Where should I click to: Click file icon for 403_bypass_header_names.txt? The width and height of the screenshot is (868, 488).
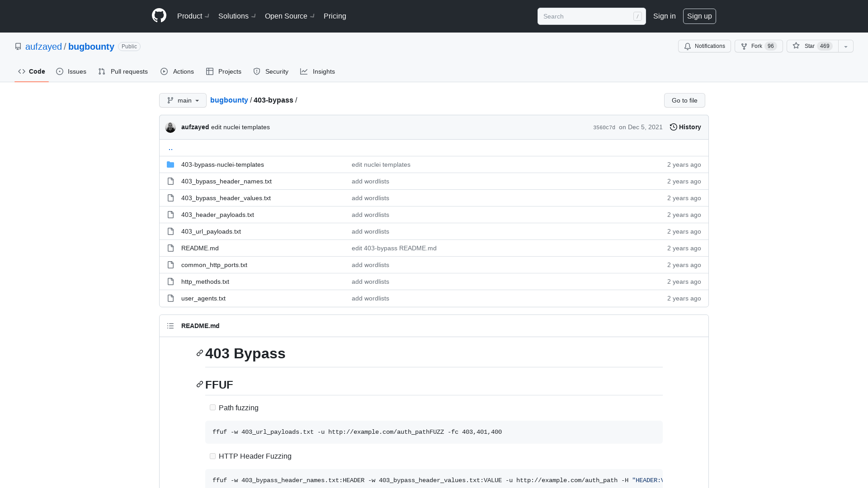(x=170, y=181)
